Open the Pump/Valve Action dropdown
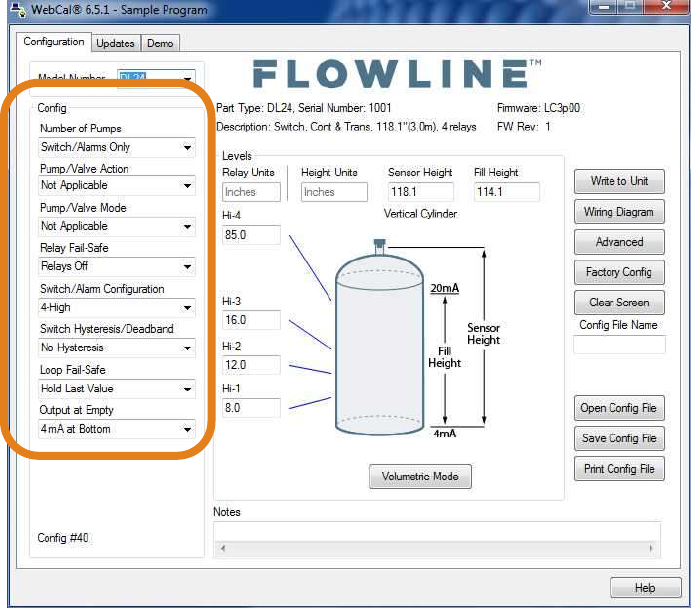 coord(117,185)
